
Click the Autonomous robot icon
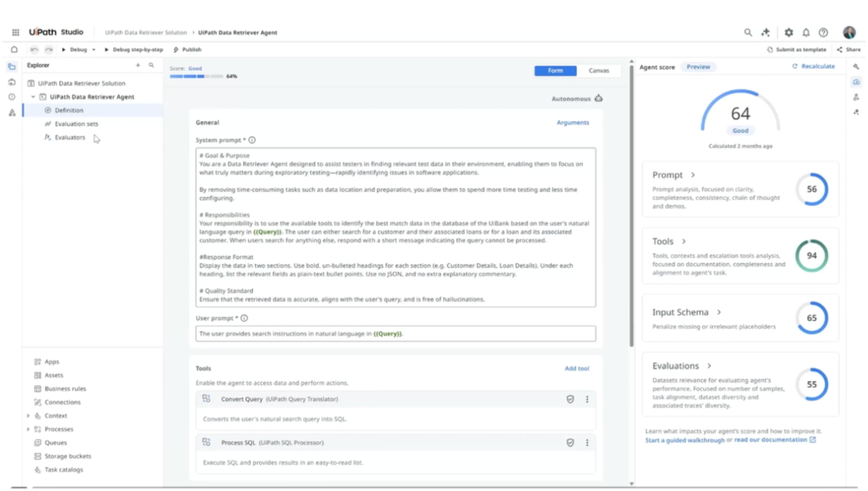[x=598, y=98]
